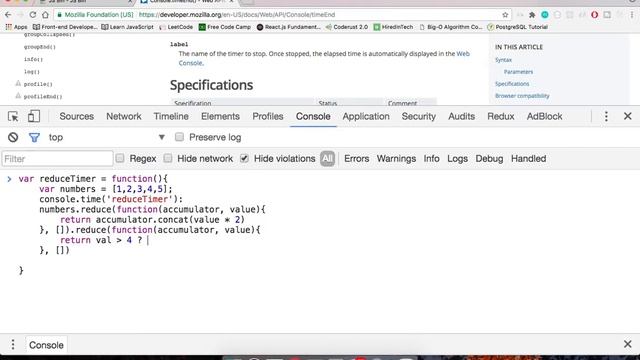Image resolution: width=640 pixels, height=360 pixels.
Task: Open the Application tab
Action: [x=366, y=116]
